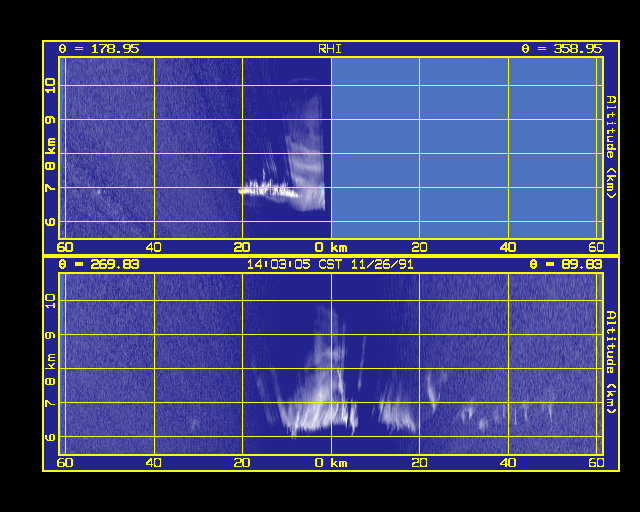Select the "θ = 178.95" azimuth label
Screen dimensions: 640x512
pyautogui.click(x=99, y=49)
